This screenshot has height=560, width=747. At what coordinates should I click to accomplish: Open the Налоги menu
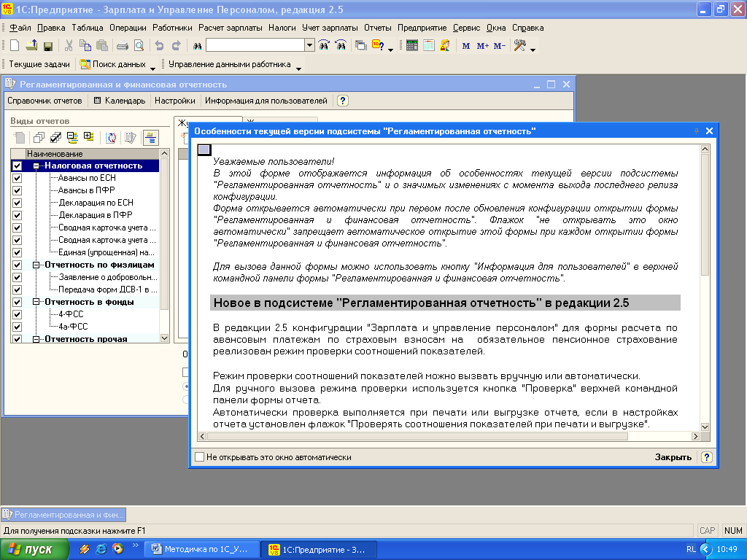coord(282,28)
